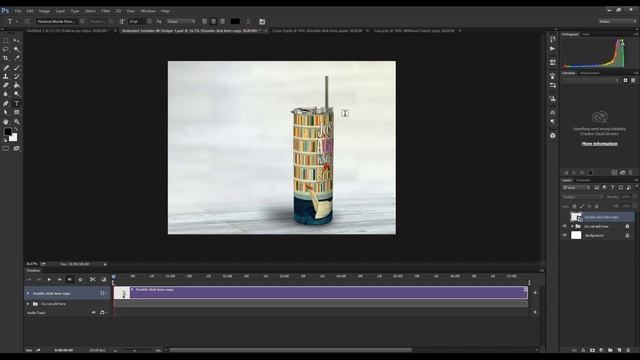This screenshot has height=360, width=640.
Task: Mute the Audio Track in timeline
Action: point(94,313)
